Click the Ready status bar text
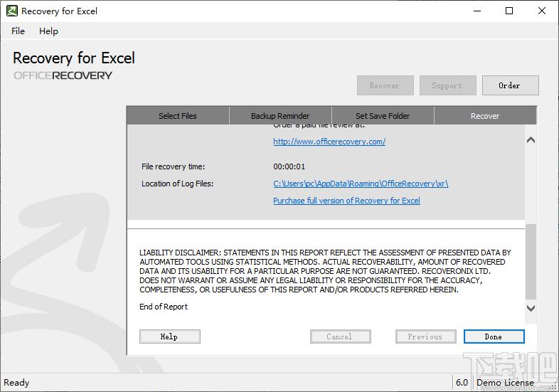The image size is (559, 392). coord(16,382)
